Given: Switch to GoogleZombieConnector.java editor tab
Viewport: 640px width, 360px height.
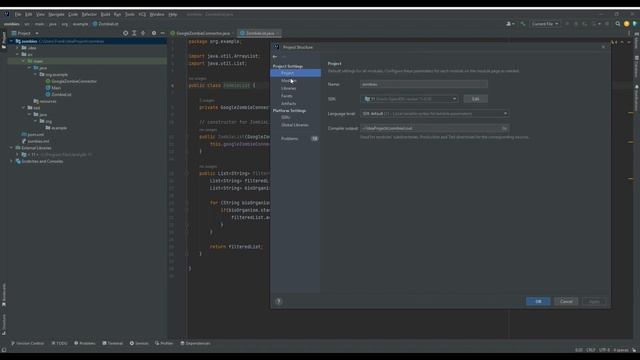Looking at the screenshot, I should [x=202, y=33].
